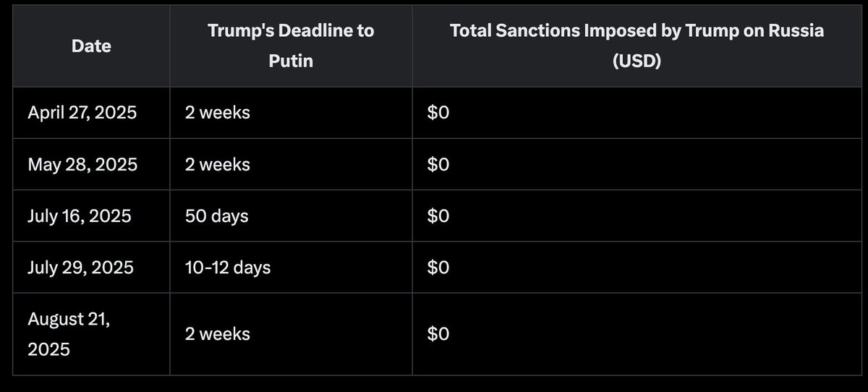Select the August 21, 2025 date cell
Screen dimensions: 868x392
point(91,334)
